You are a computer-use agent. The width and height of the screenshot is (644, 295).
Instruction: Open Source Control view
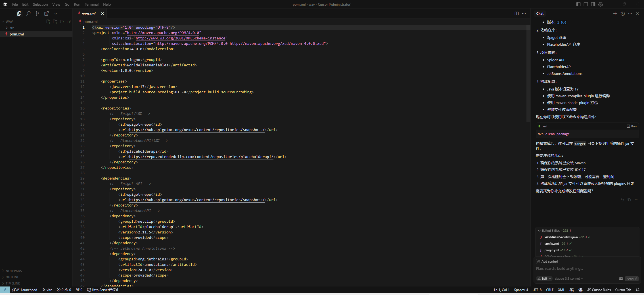click(x=37, y=13)
